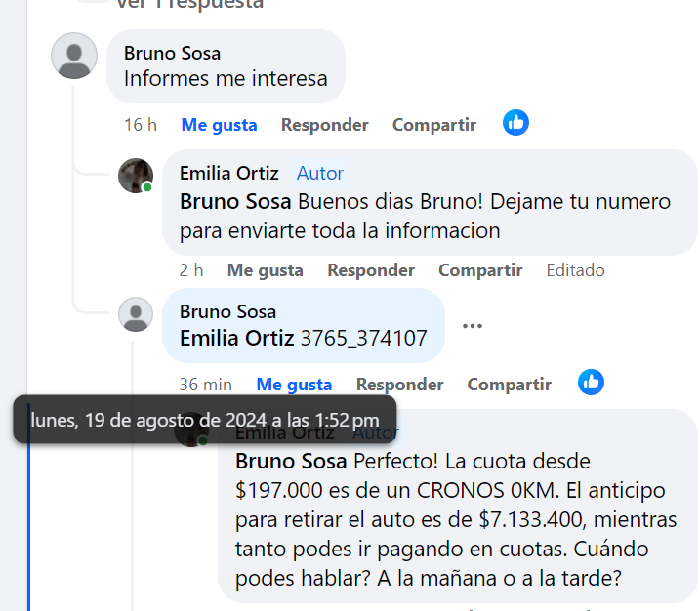Toggle "Me gusta" under Emilia's "Buenos dias" reply
This screenshot has width=700, height=611.
265,270
